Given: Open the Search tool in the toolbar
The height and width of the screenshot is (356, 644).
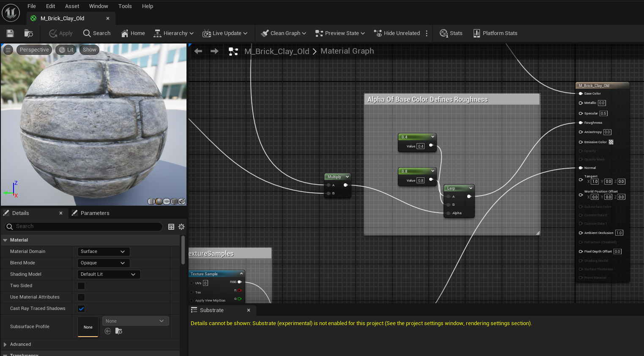Looking at the screenshot, I should pyautogui.click(x=97, y=33).
